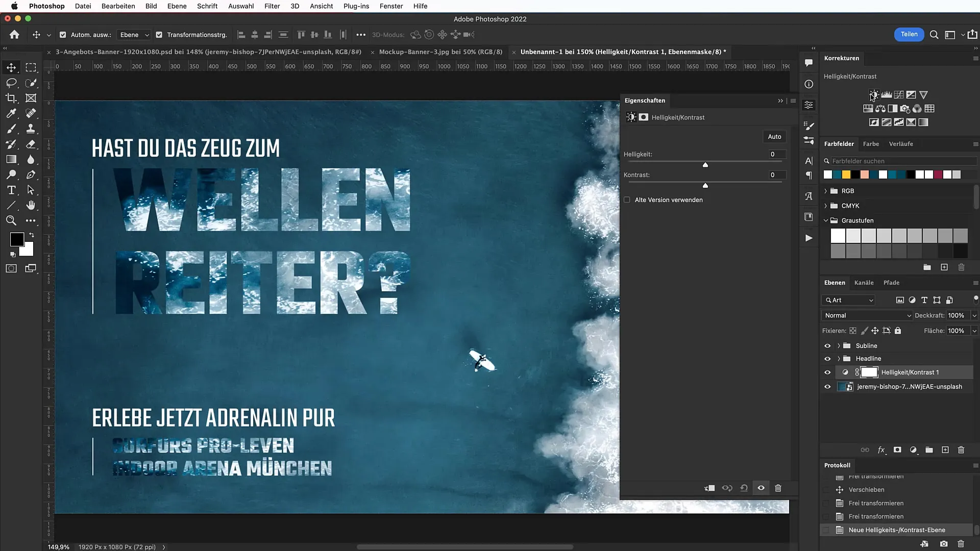
Task: Add a layer mask in Ebenen panel
Action: pos(897,450)
